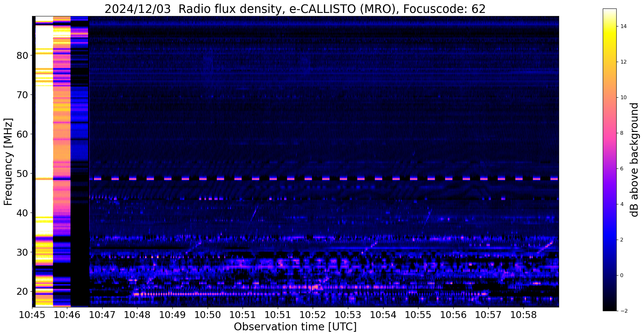Image resolution: width=644 pixels, height=336 pixels.
Task: Click the 70 MHz y-axis tick label
Action: click(22, 95)
